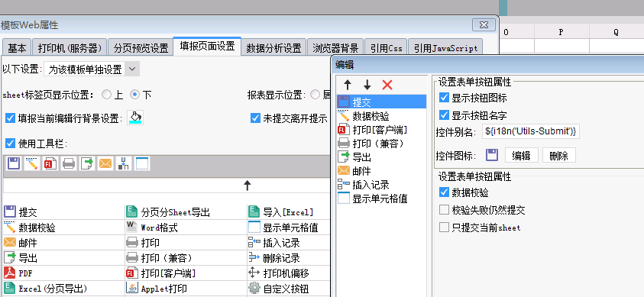
Task: Switch to the 引用JavaScript tab
Action: click(x=445, y=48)
